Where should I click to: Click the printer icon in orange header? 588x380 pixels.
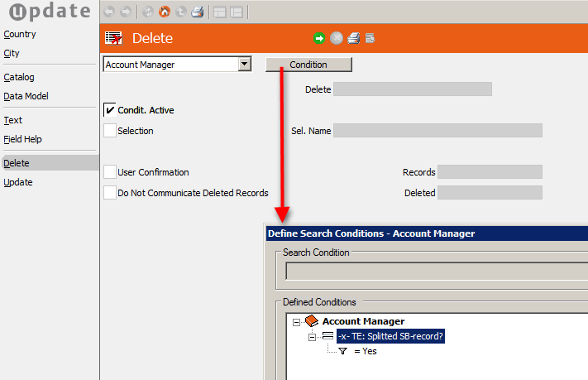[353, 38]
